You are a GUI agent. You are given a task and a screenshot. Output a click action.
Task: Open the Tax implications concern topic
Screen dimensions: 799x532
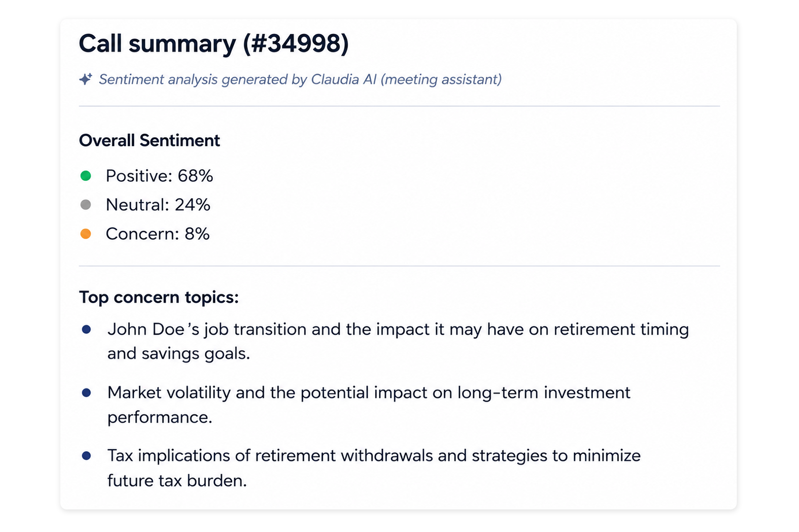(x=374, y=468)
